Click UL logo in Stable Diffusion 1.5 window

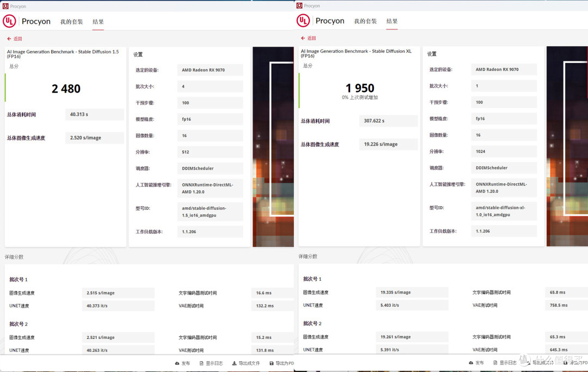point(9,21)
